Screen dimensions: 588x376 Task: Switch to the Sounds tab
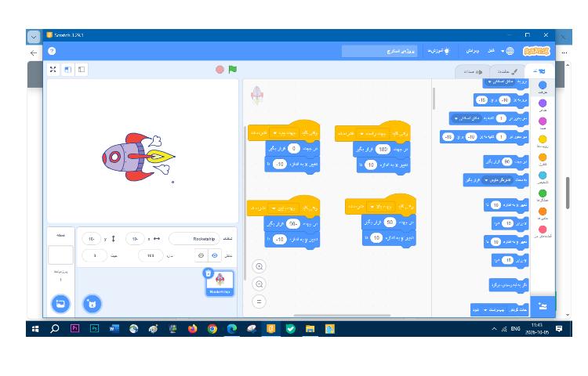(x=474, y=71)
